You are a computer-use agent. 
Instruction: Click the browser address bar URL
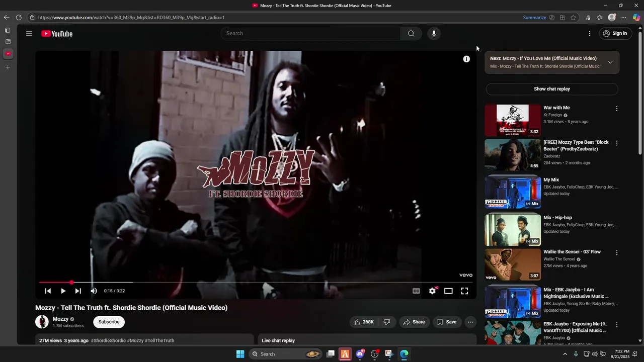click(x=131, y=18)
